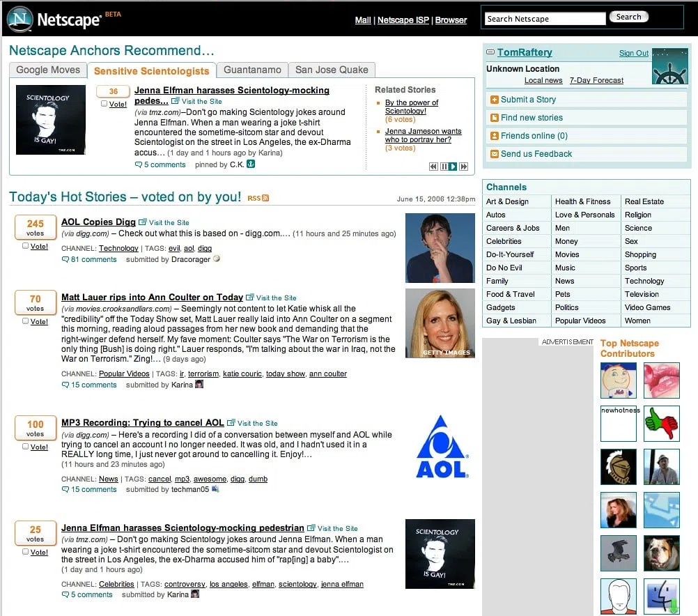Open the Browser header link

451,20
